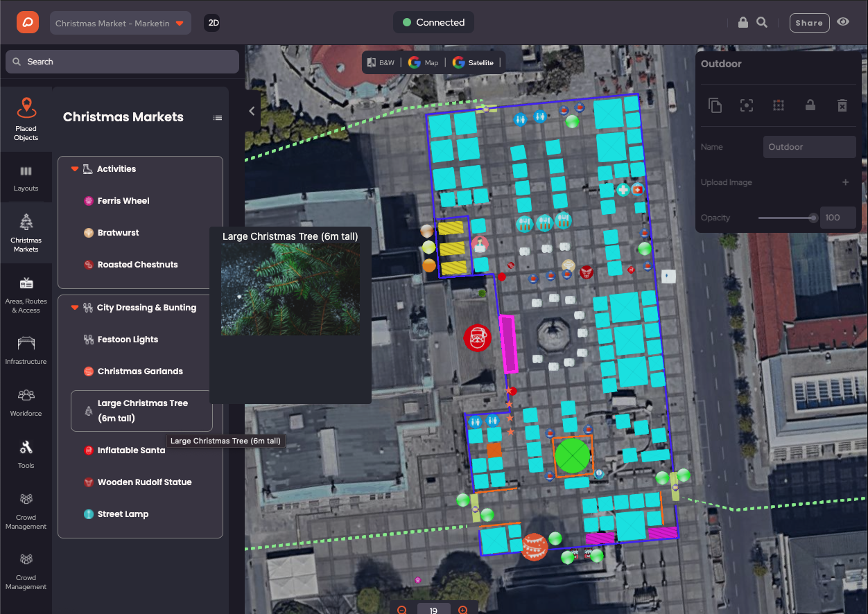Viewport: 868px width, 614px height.
Task: Click the focus-on-object icon in Outdoor panel
Action: click(747, 105)
